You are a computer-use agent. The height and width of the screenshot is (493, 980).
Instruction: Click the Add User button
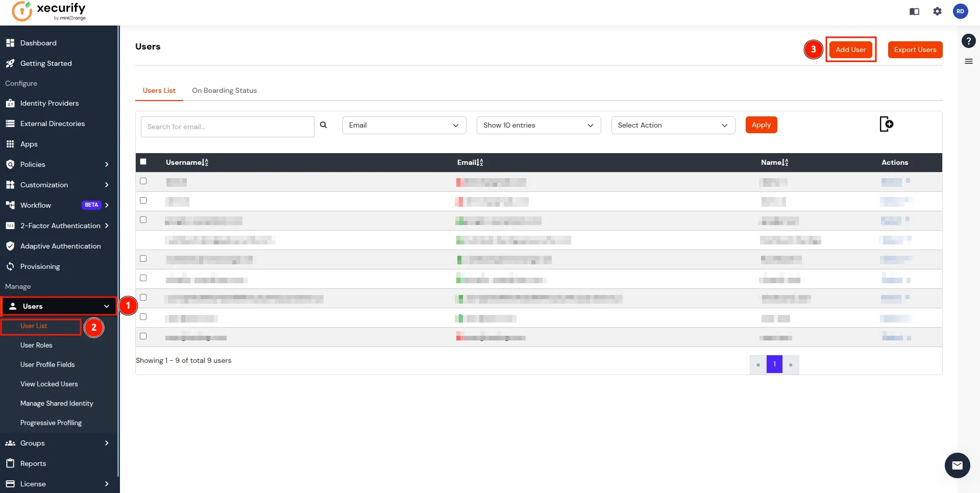pyautogui.click(x=850, y=50)
